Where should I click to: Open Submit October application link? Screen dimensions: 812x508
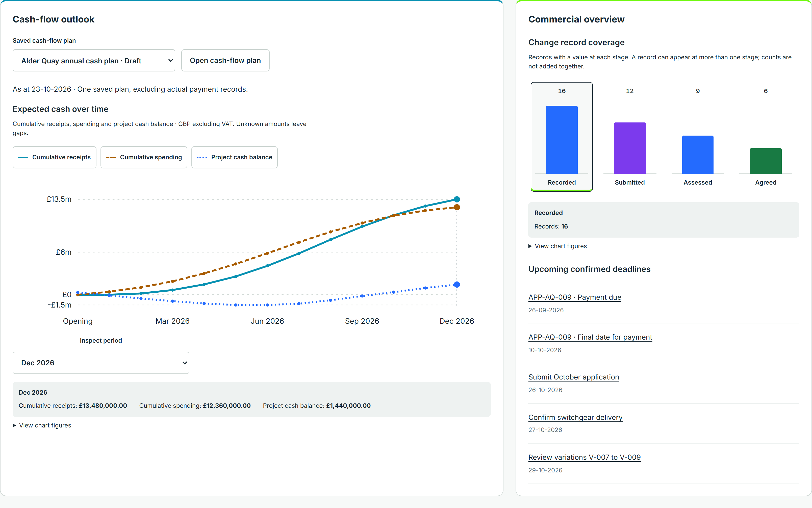pos(574,377)
